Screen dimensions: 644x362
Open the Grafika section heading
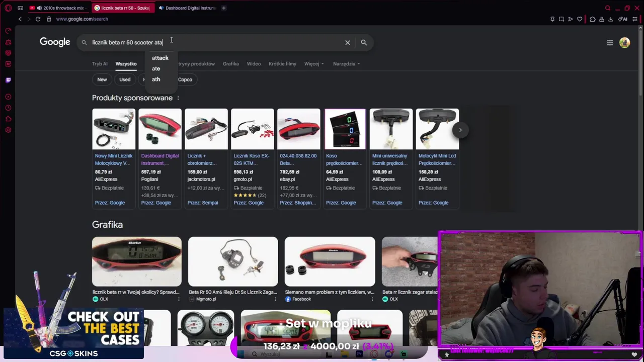107,225
